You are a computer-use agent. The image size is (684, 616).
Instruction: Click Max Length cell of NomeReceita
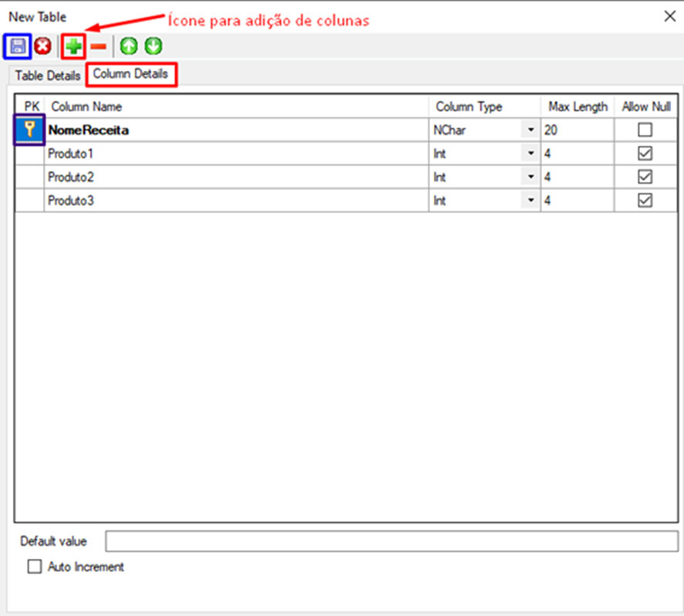577,130
